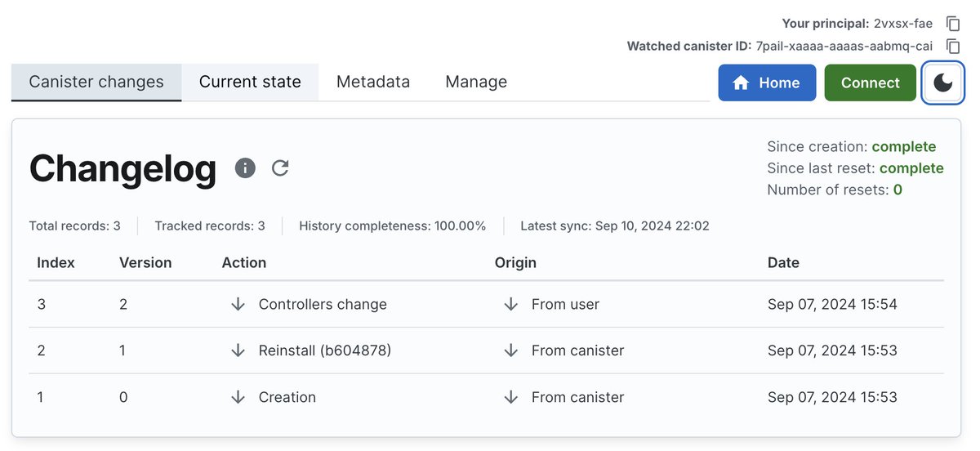Go to the Metadata tab
Image resolution: width=980 pixels, height=451 pixels.
[x=373, y=83]
